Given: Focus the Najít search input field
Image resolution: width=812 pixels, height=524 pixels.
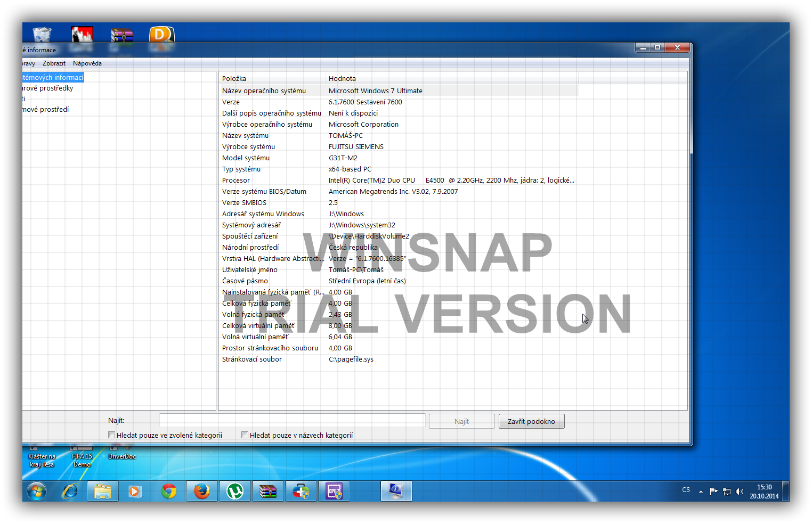Looking at the screenshot, I should click(x=292, y=421).
